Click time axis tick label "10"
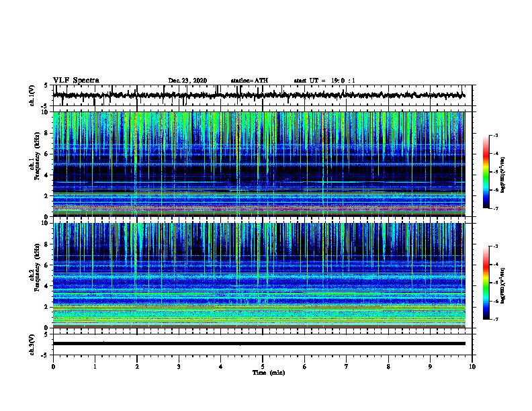Viewport: 532px width, 411px height. click(x=472, y=367)
